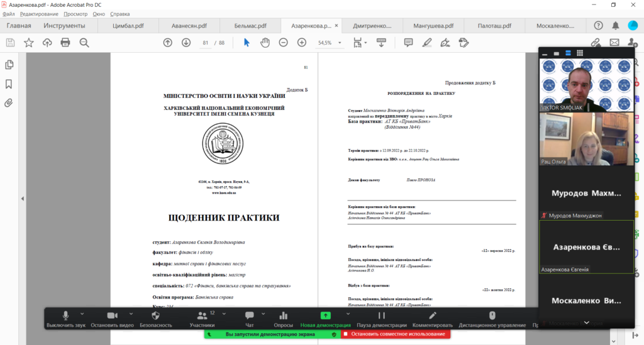
Task: Switch to Цимбал.pdf tab
Action: (x=128, y=25)
